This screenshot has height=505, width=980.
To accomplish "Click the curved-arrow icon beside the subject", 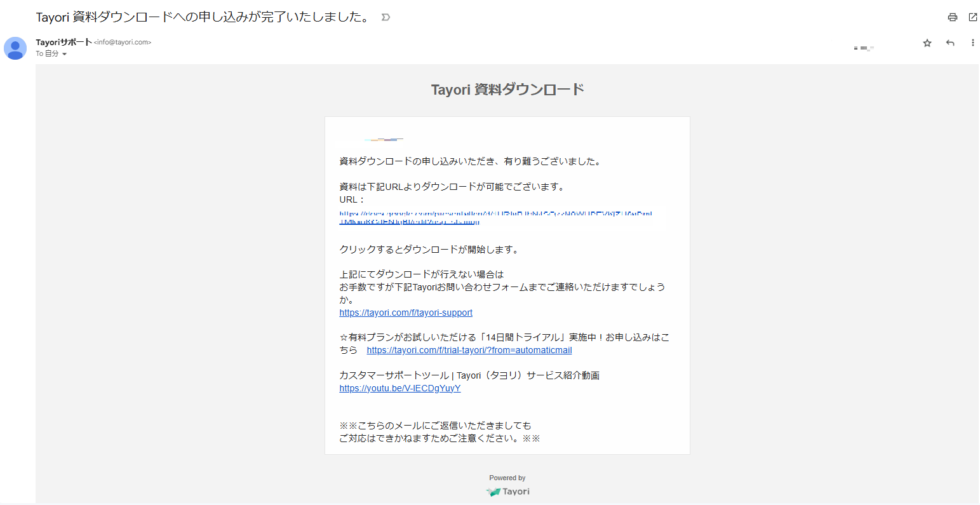I will [x=386, y=17].
